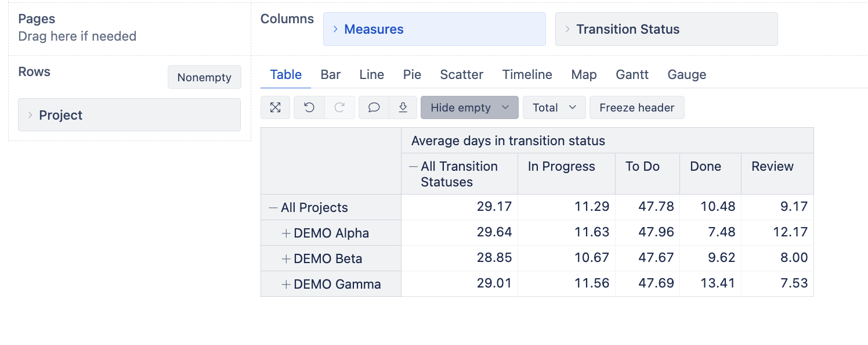Expand the Transition Status dimension
The width and height of the screenshot is (868, 345).
tap(666, 29)
